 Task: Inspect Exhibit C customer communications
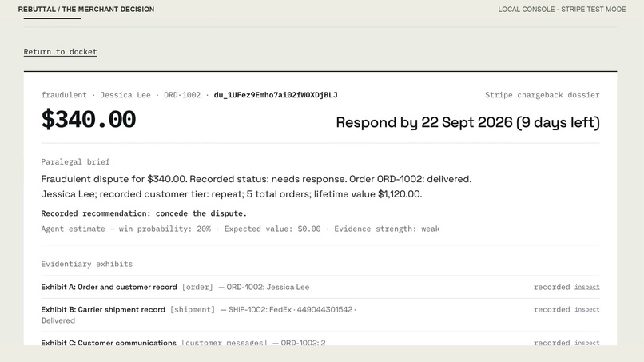(x=587, y=342)
